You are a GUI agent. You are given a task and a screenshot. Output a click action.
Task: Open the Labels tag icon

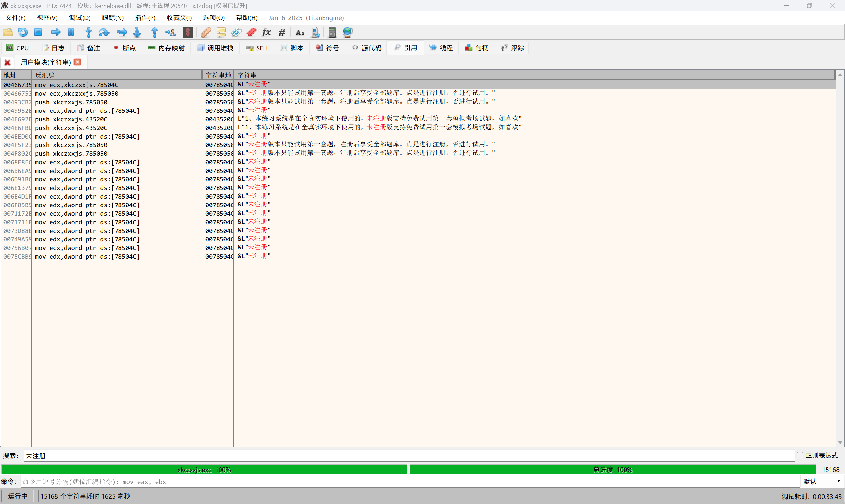(x=236, y=32)
